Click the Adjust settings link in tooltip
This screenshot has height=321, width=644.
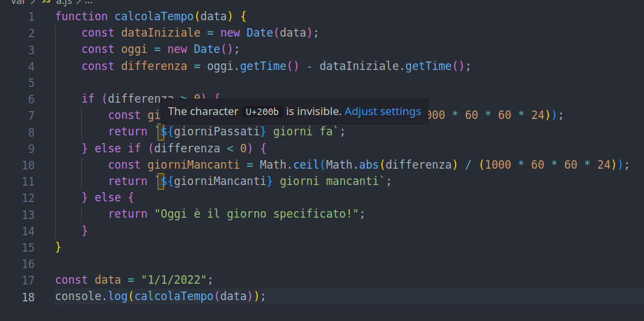coord(382,111)
